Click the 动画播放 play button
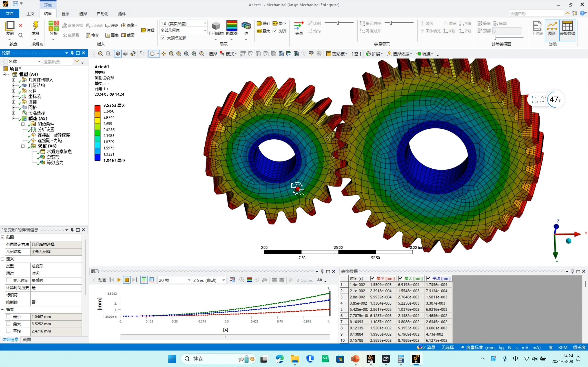Image resolution: width=588 pixels, height=367 pixels. 119,280
